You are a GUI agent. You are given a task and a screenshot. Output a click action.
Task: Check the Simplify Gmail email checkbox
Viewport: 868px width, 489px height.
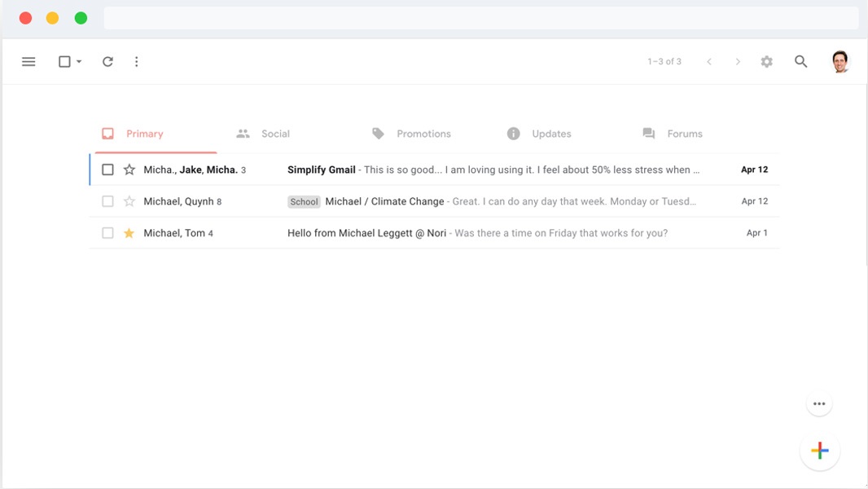(107, 170)
